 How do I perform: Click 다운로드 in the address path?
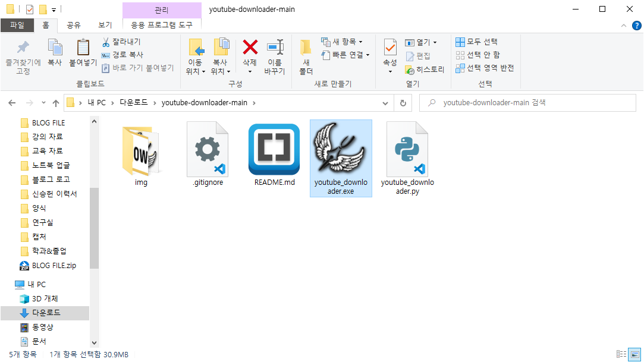(133, 103)
